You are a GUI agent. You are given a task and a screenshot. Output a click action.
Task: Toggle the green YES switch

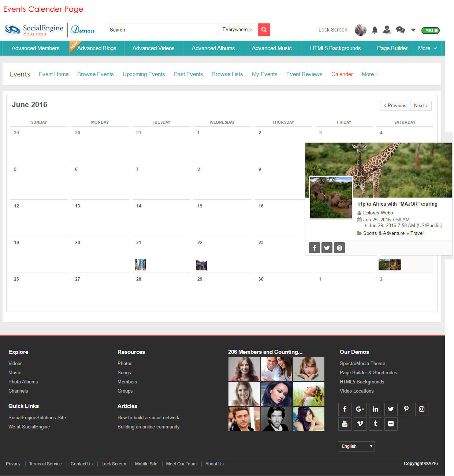click(430, 31)
